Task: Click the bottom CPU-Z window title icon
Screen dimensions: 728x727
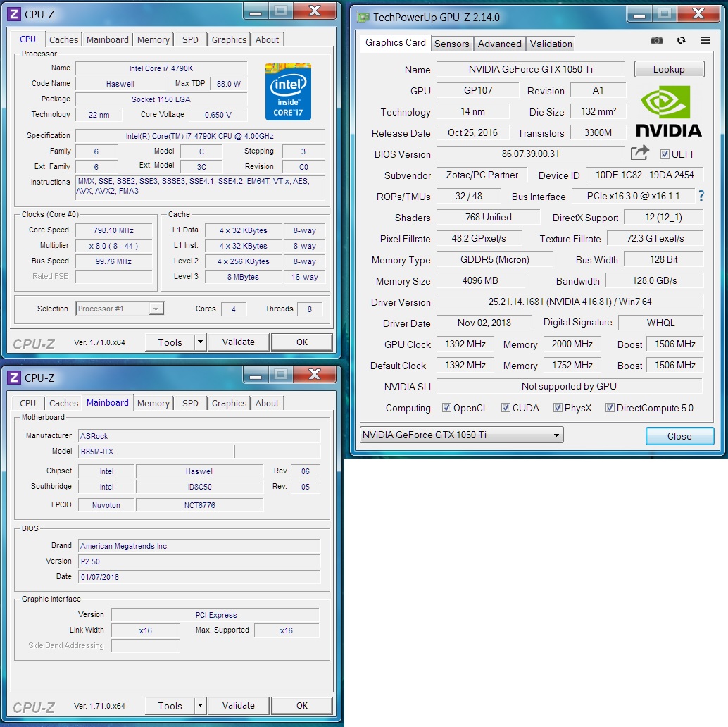Action: (x=14, y=378)
